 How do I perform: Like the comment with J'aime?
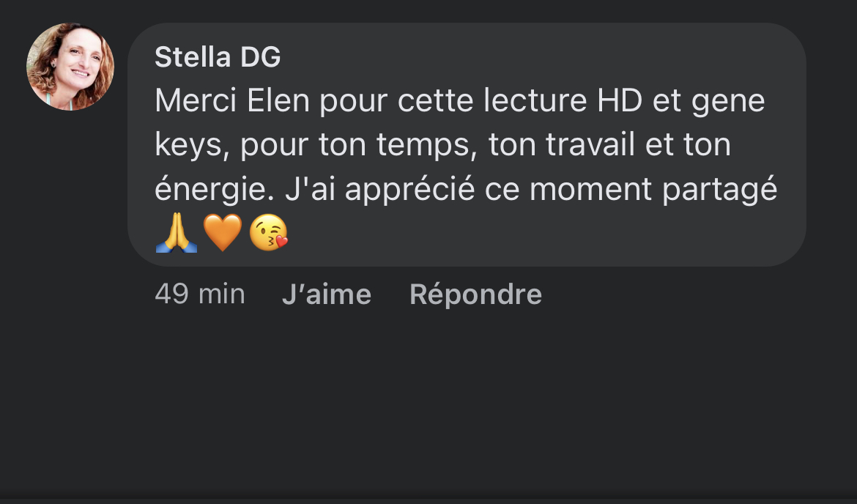[x=326, y=294]
